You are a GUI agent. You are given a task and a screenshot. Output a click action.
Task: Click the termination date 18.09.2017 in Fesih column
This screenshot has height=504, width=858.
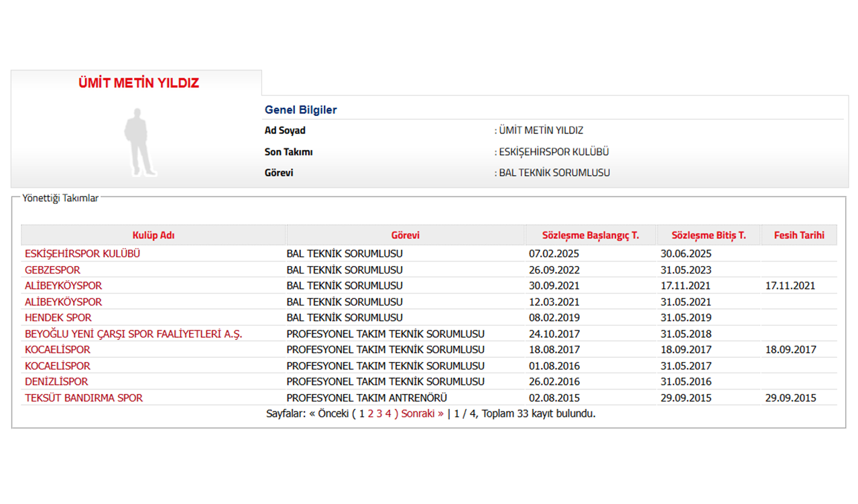pyautogui.click(x=790, y=350)
